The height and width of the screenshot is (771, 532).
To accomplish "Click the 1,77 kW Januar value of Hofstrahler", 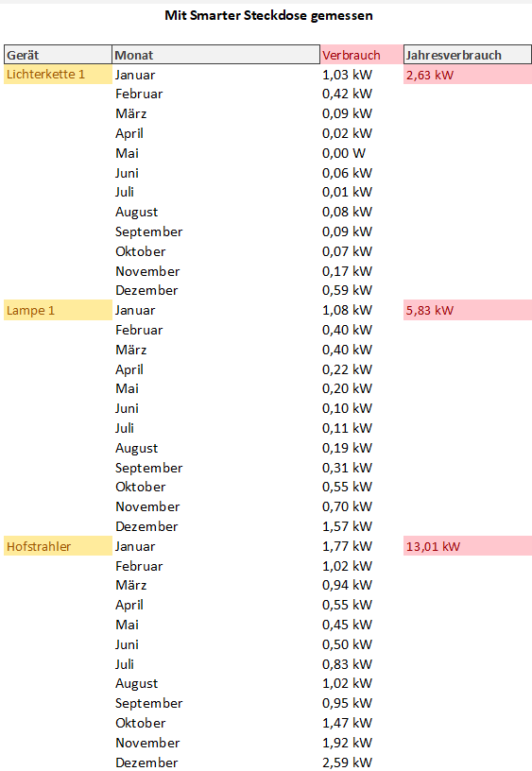I will 347,546.
